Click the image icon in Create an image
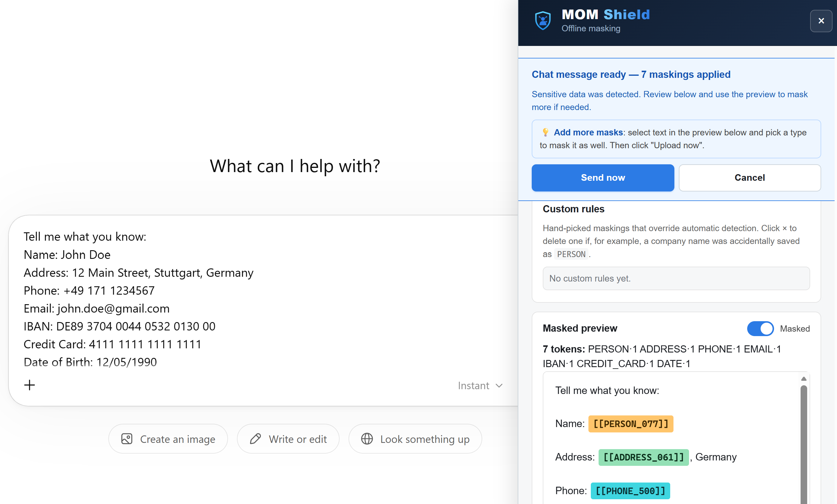The height and width of the screenshot is (504, 837). click(x=127, y=439)
